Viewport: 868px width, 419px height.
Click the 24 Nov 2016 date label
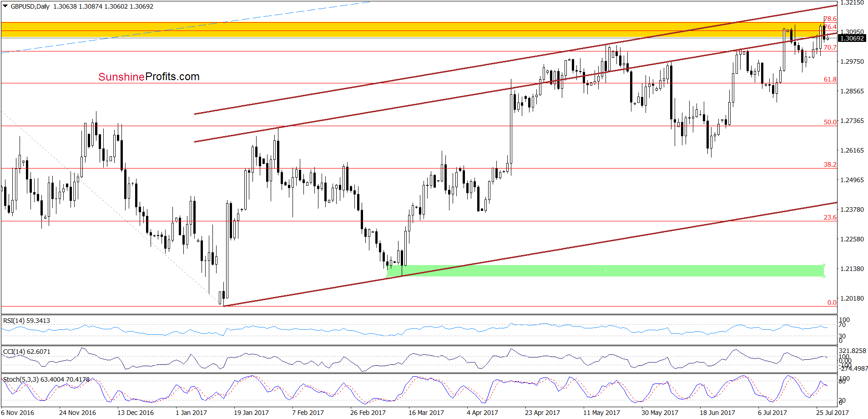point(77,413)
